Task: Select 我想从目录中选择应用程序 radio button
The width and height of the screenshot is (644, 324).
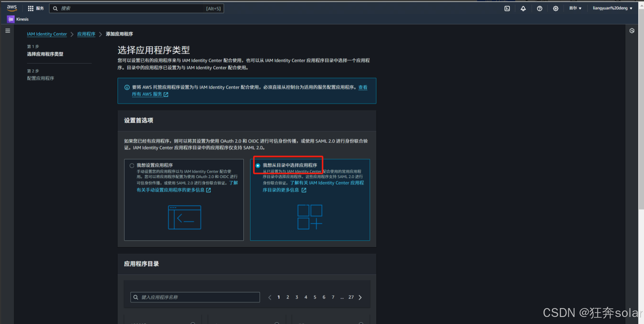Action: [258, 166]
